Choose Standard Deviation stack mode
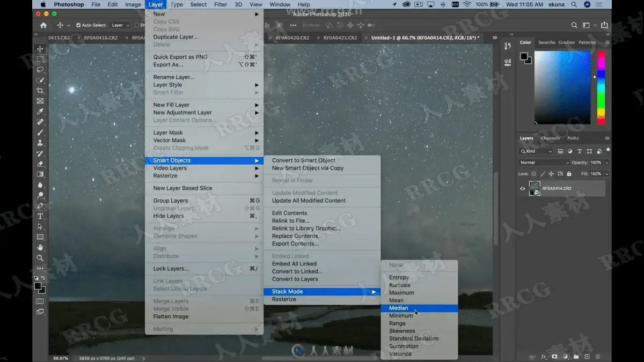644x362 pixels. coord(419,338)
